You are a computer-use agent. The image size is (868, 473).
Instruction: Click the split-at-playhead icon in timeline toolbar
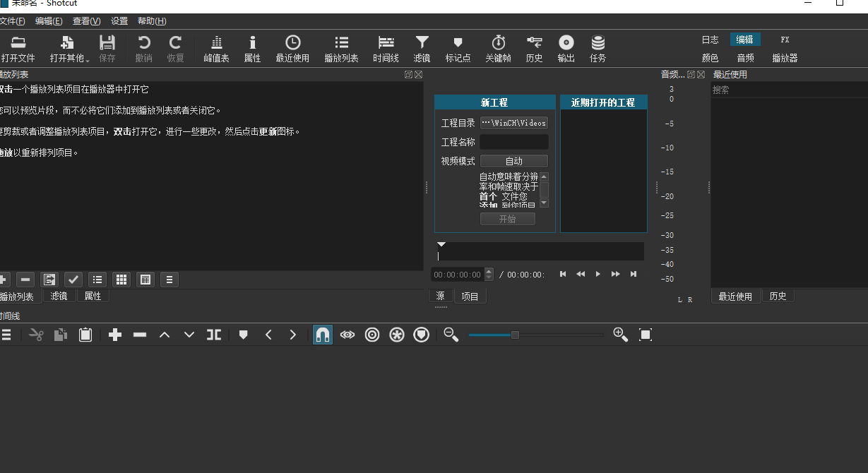pos(213,334)
